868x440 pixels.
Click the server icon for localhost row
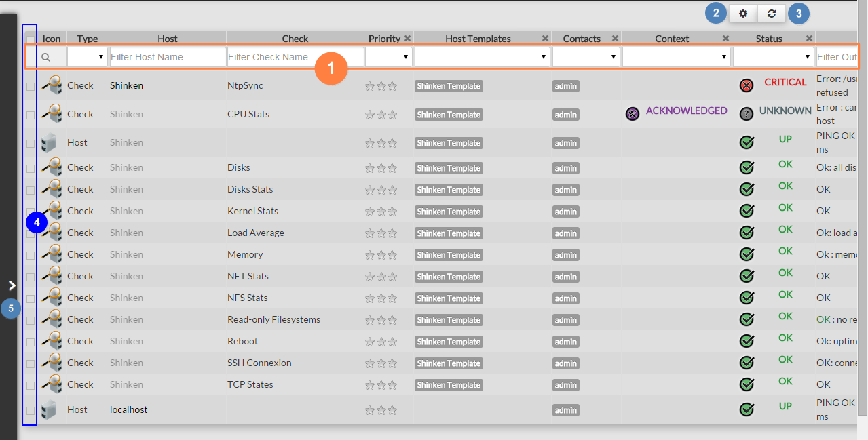(x=48, y=409)
